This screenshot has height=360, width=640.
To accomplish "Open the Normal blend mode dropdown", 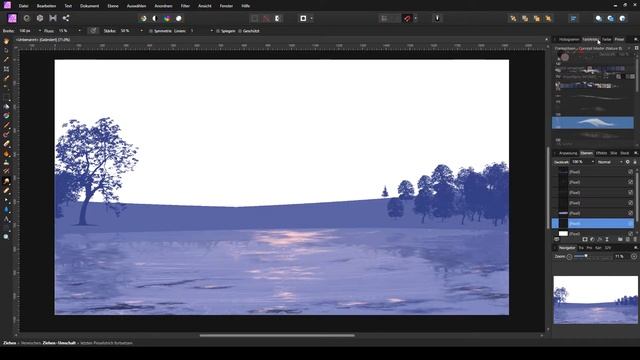I will 610,162.
